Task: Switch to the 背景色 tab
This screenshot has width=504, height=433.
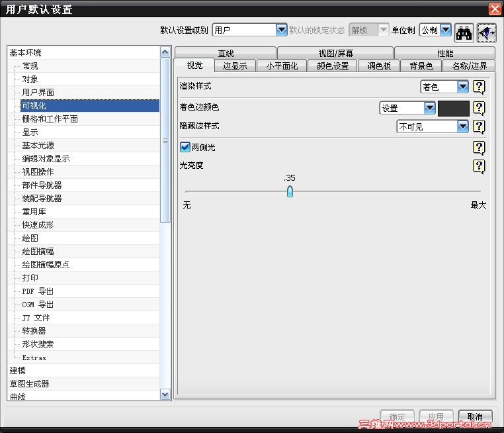Action: click(421, 66)
